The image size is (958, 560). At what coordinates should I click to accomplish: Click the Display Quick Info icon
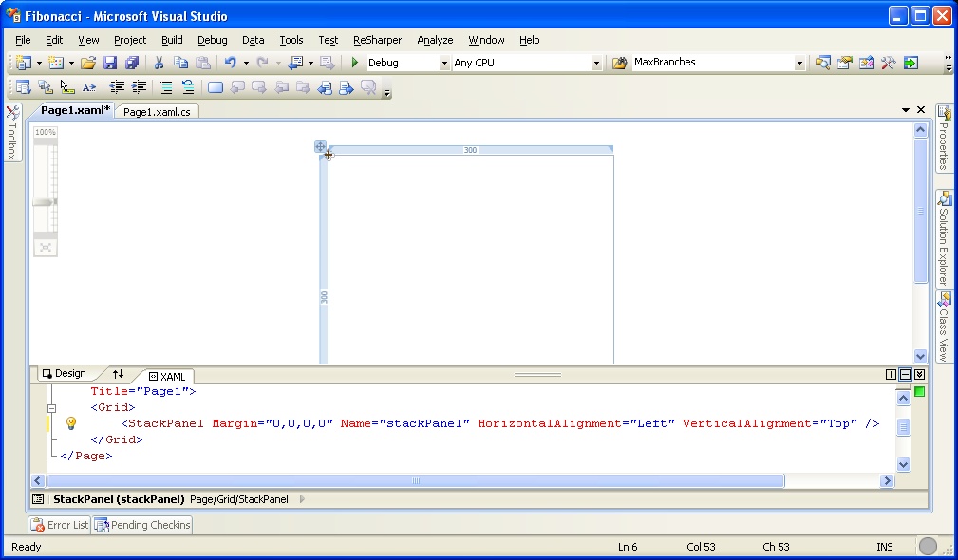[x=67, y=87]
